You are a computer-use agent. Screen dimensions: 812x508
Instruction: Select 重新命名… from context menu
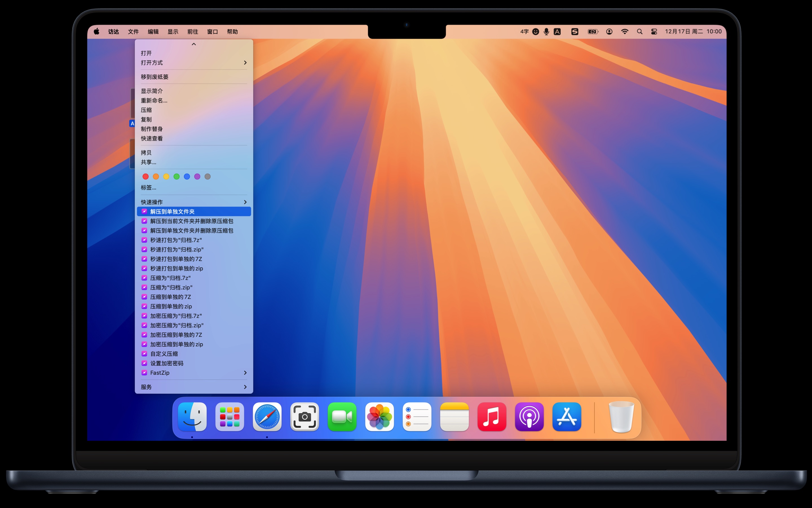tap(194, 100)
